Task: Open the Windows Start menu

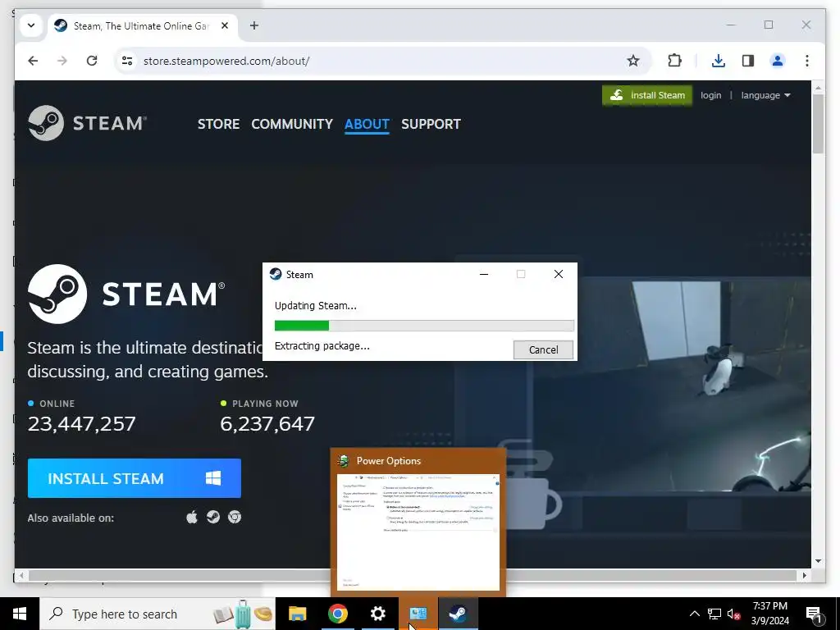Action: (20, 614)
